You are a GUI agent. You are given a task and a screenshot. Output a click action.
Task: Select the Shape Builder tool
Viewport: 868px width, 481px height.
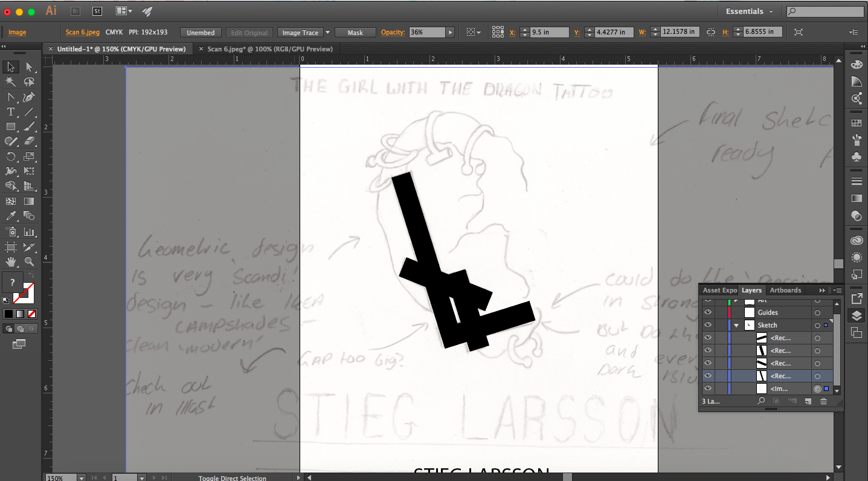point(11,186)
